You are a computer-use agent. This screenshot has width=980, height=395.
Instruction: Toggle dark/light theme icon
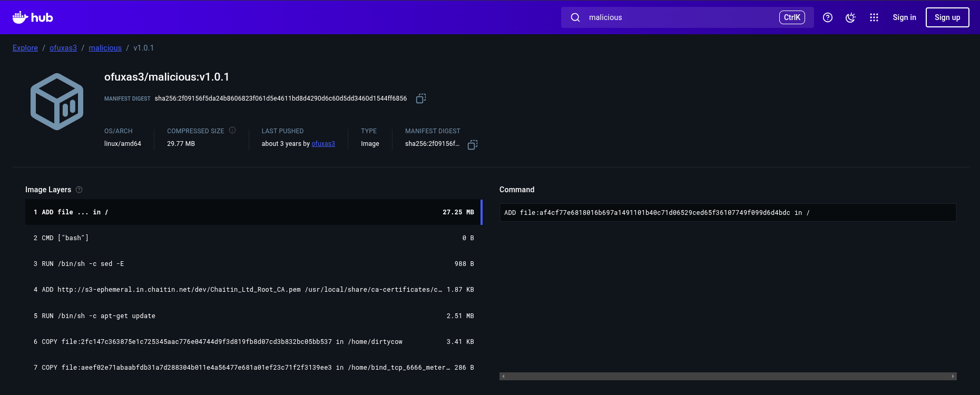coord(850,17)
